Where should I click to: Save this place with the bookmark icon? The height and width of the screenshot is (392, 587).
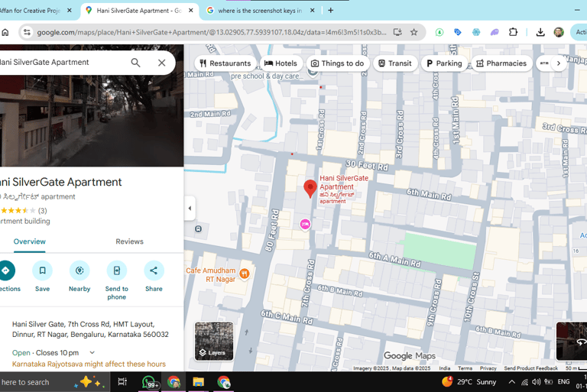[42, 271]
